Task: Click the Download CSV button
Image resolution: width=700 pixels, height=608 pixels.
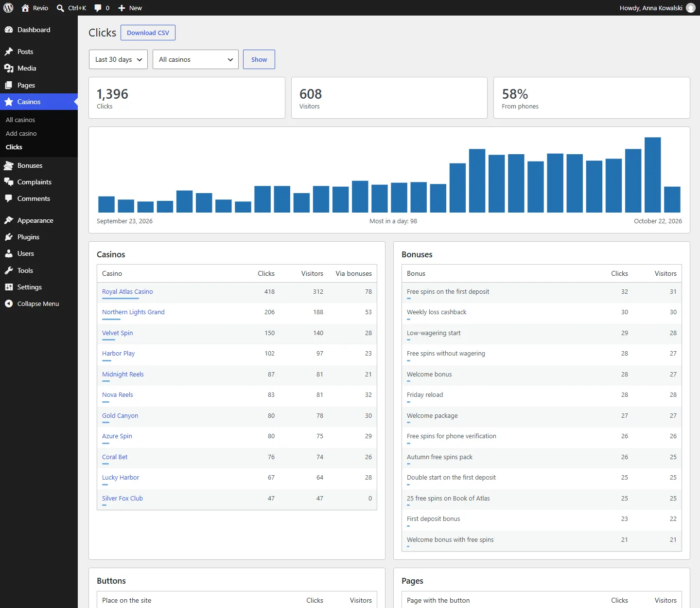Action: pyautogui.click(x=148, y=33)
